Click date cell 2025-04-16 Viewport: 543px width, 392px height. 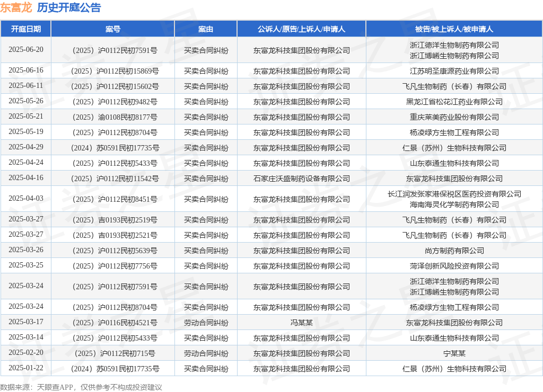26,178
